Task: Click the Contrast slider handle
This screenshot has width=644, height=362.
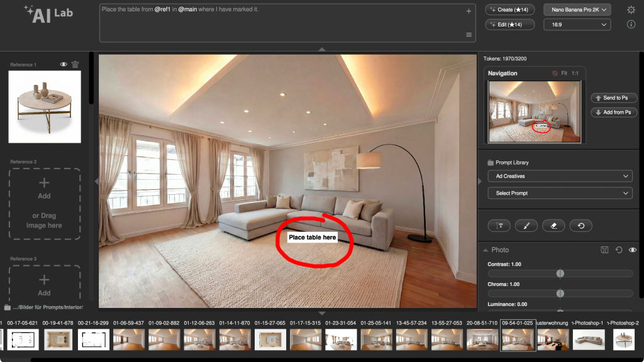Action: [x=560, y=273]
